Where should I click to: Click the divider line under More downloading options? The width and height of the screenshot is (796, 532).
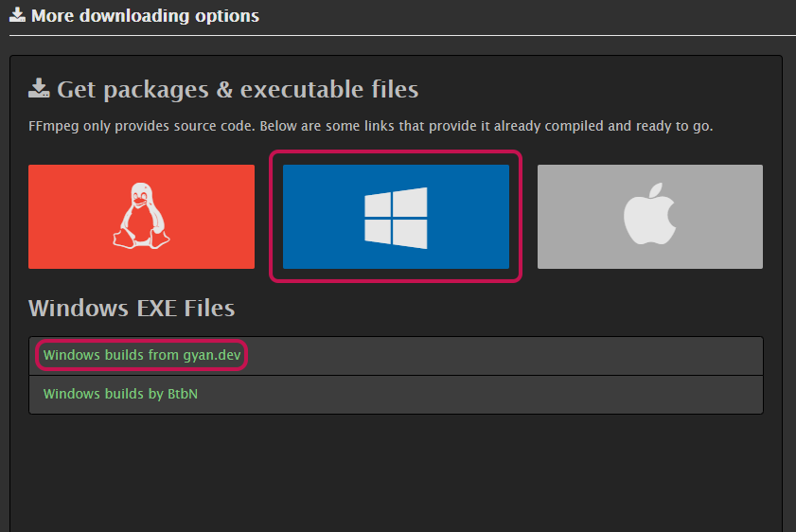[398, 35]
